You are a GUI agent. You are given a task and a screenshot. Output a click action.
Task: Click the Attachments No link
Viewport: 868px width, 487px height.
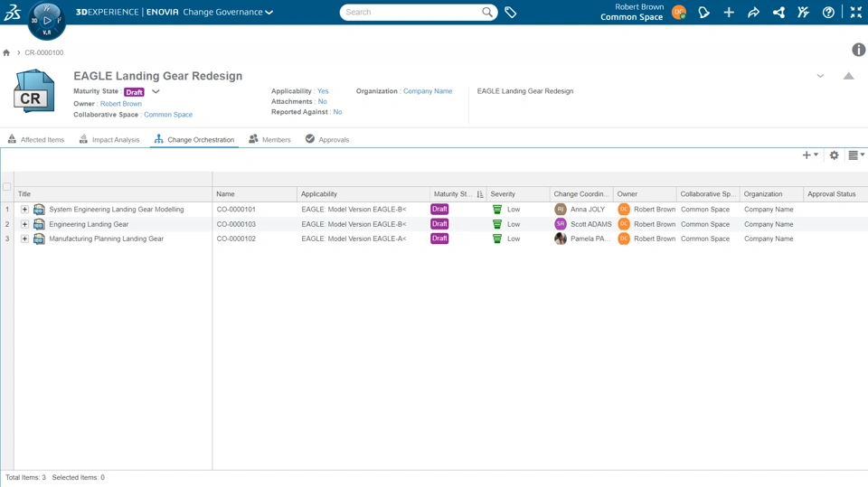click(322, 102)
